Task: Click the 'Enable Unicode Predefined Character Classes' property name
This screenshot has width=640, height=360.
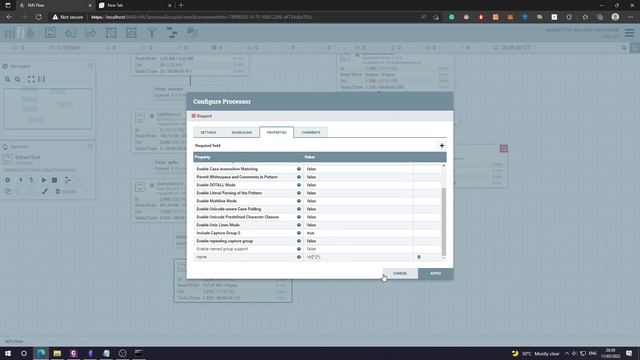Action: coord(238,217)
